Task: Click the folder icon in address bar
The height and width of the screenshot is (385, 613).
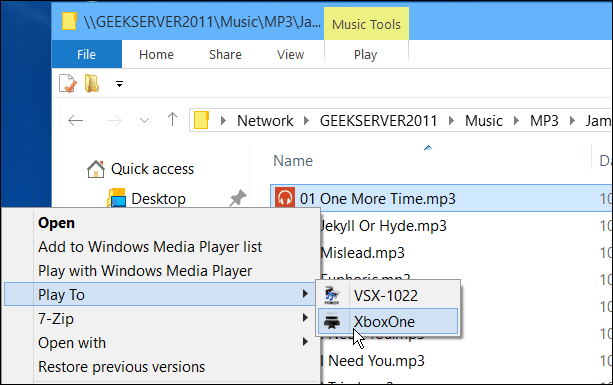Action: [x=201, y=120]
